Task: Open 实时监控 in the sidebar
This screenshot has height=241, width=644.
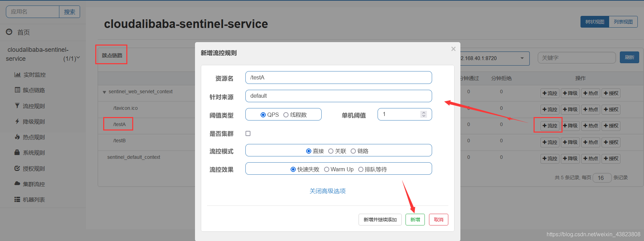Action: (30, 75)
